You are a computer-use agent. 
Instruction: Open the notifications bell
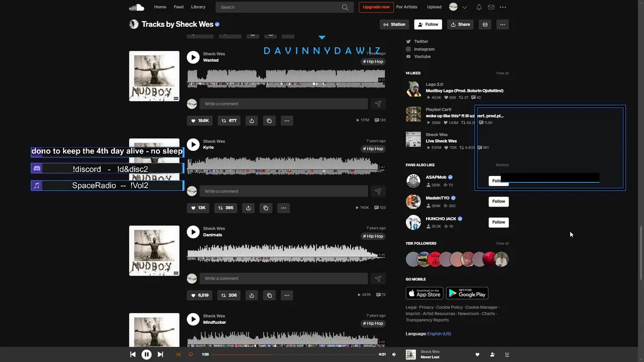pyautogui.click(x=479, y=7)
